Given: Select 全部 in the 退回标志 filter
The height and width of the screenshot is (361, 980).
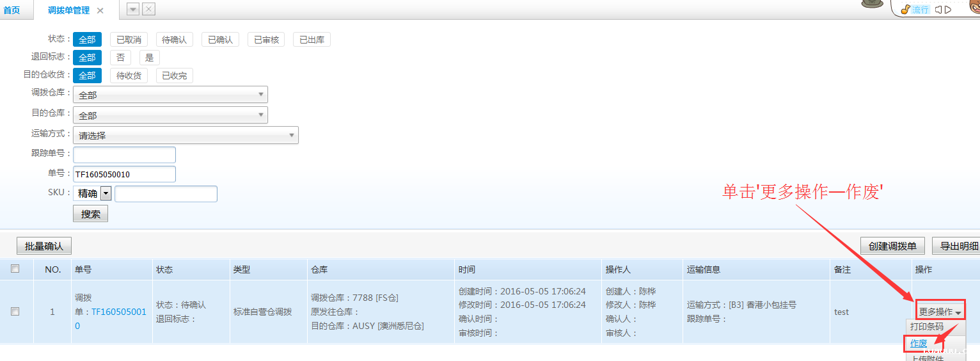Looking at the screenshot, I should click(87, 58).
